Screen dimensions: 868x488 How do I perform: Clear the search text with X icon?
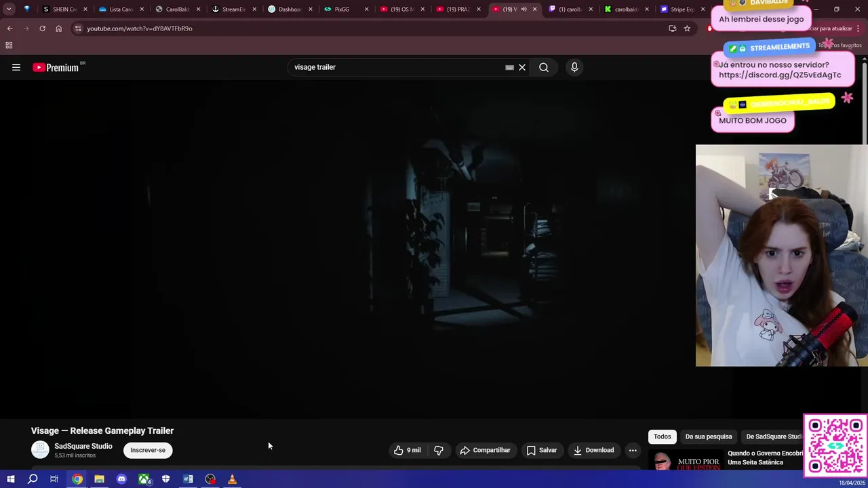[522, 67]
